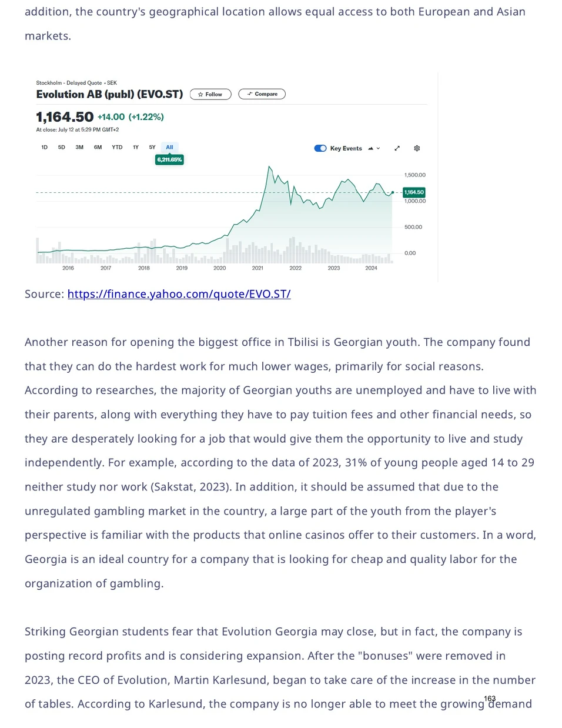562x728 pixels.
Task: Open the finance.yahoo.com EVO.ST source link
Action: (179, 294)
